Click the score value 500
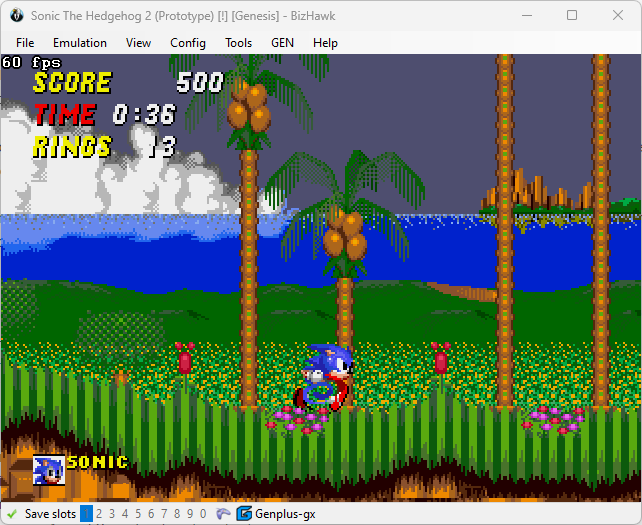The image size is (642, 525). pos(200,82)
